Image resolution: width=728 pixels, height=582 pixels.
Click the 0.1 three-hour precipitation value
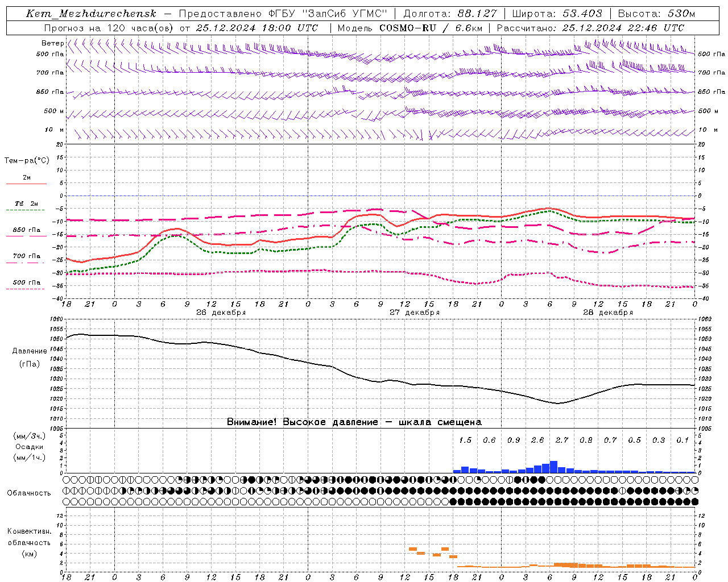coord(682,440)
